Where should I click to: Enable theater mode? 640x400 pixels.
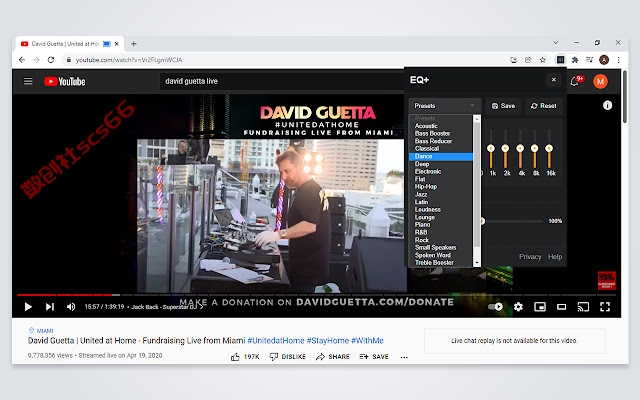click(x=562, y=307)
